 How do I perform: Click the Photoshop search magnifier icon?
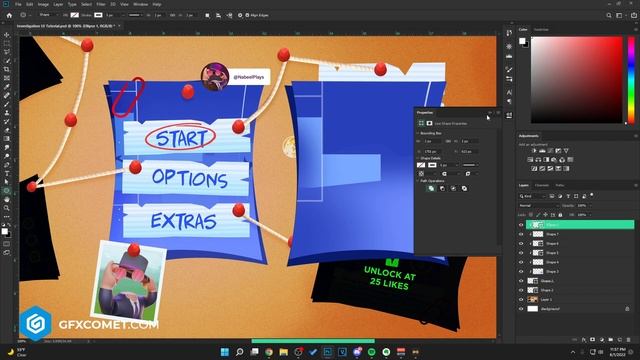(609, 15)
